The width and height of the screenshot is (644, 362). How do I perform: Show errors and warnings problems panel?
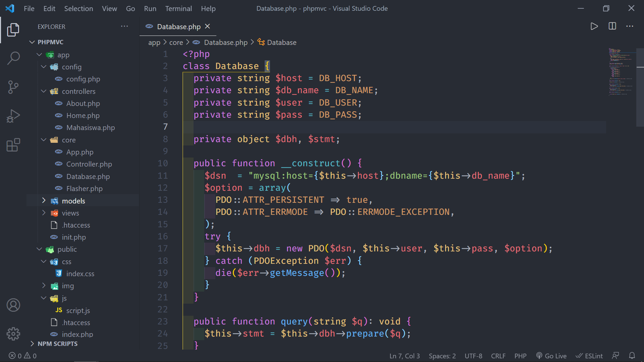coord(23,356)
